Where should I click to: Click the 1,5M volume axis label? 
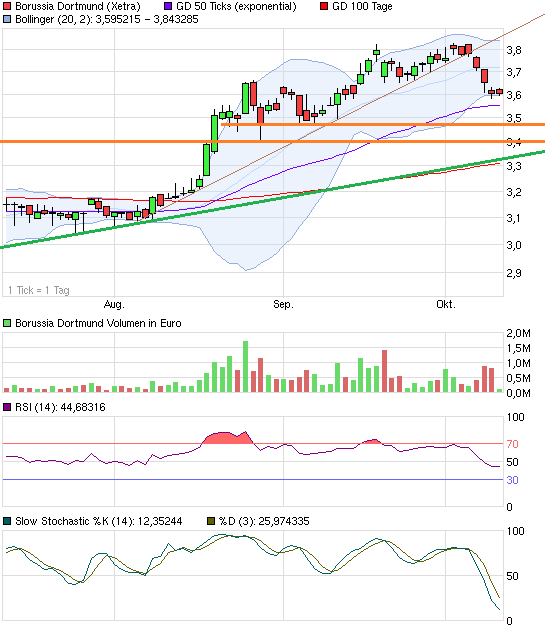518,348
